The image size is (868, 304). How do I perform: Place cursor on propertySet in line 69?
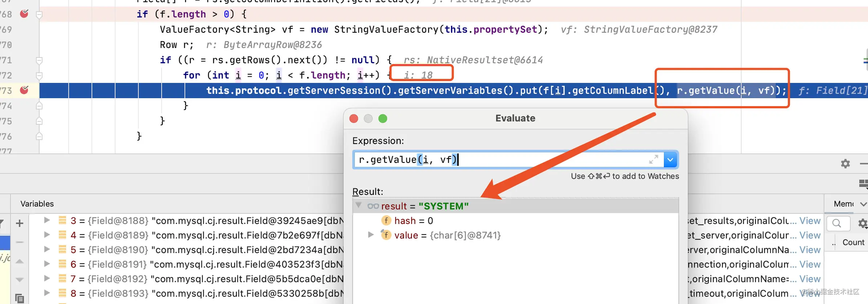coord(505,29)
